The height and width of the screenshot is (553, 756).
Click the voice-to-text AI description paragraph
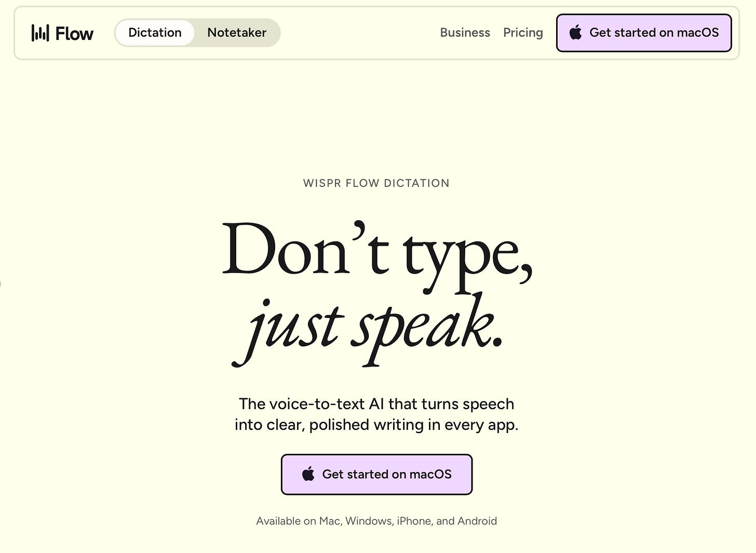tap(376, 414)
